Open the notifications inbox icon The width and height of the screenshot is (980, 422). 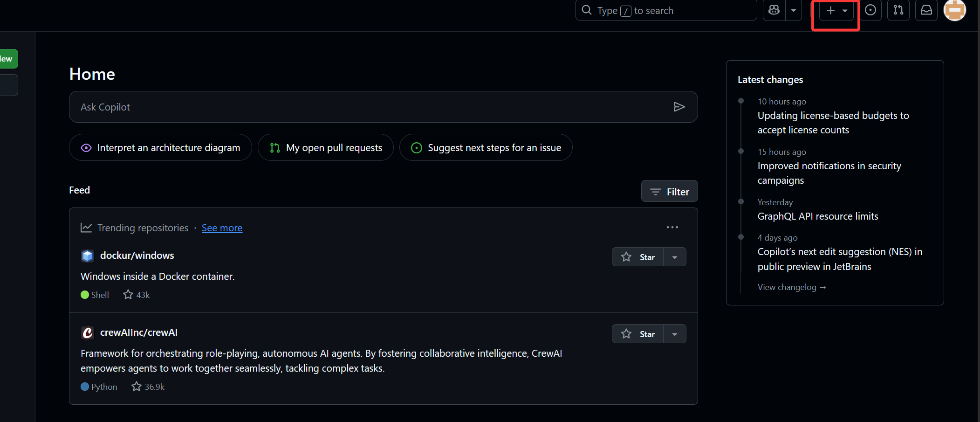(x=926, y=10)
